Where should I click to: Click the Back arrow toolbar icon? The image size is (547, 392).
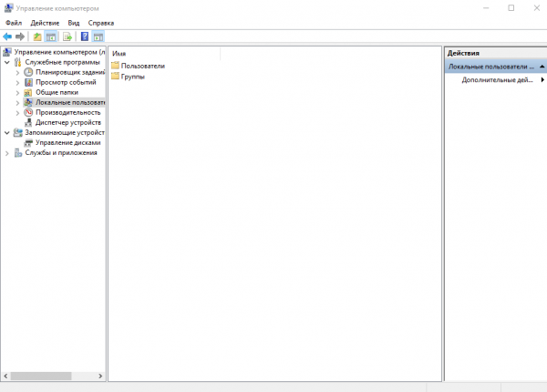click(x=7, y=36)
